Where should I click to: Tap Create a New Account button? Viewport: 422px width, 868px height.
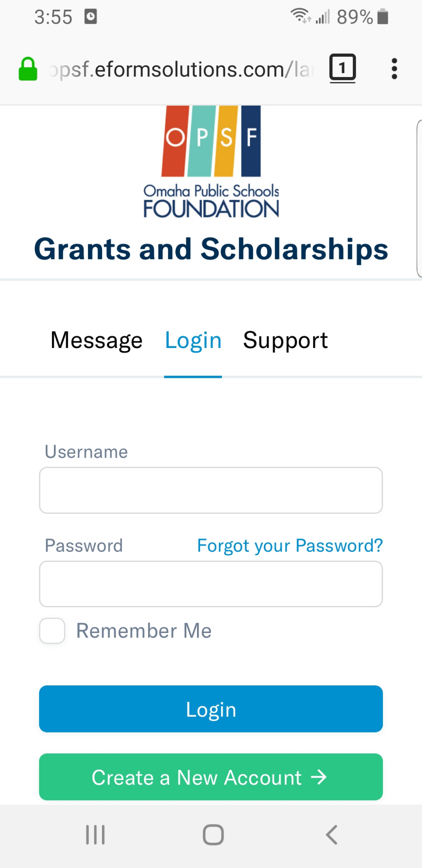(211, 777)
